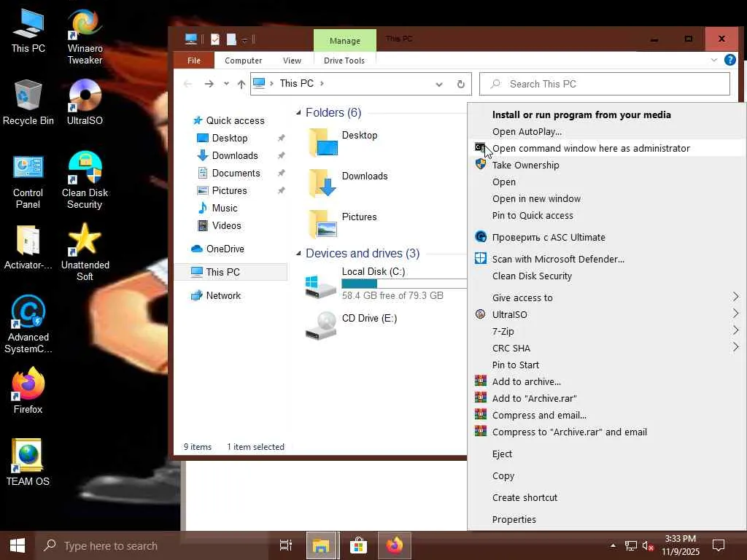
Task: Switch to the Computer ribbon tab
Action: [243, 61]
